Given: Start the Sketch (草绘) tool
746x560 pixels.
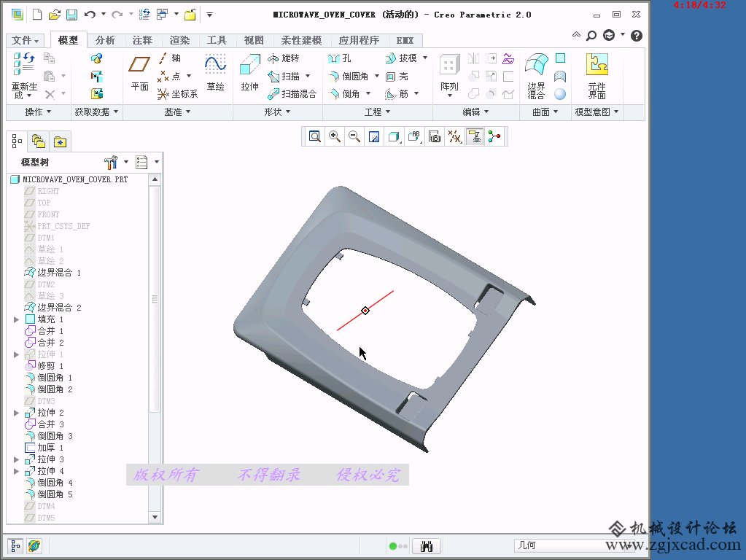Looking at the screenshot, I should click(216, 73).
